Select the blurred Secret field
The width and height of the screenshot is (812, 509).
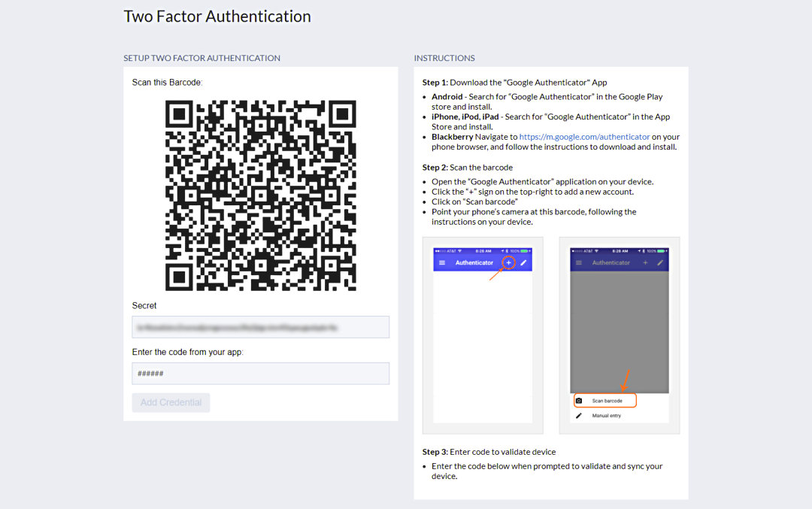pos(260,327)
